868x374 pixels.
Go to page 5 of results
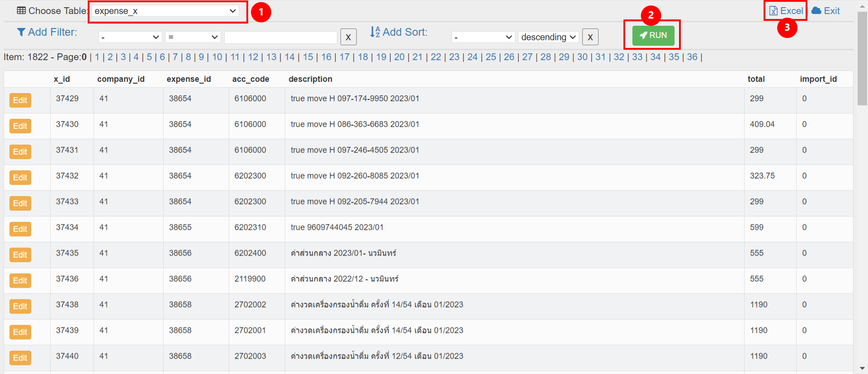click(149, 57)
